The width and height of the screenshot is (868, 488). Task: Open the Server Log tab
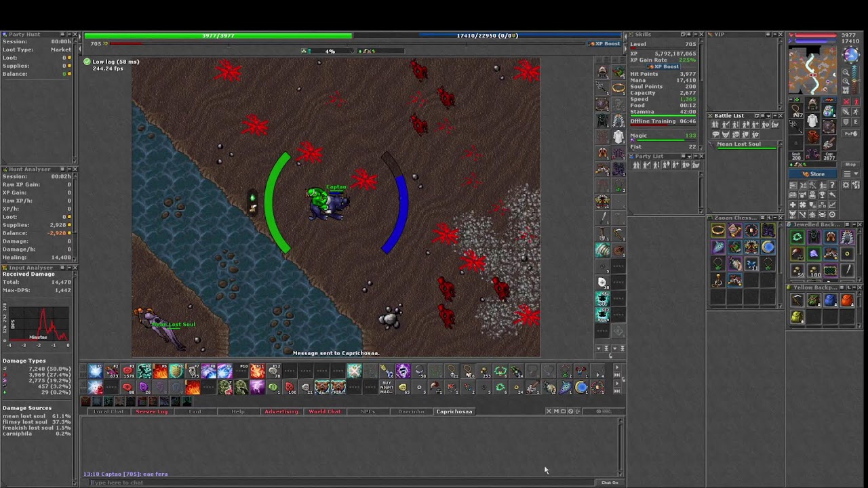tap(151, 411)
